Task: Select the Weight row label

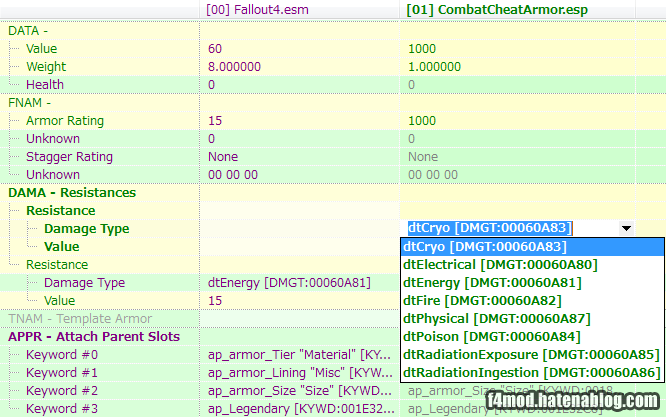Action: point(46,67)
